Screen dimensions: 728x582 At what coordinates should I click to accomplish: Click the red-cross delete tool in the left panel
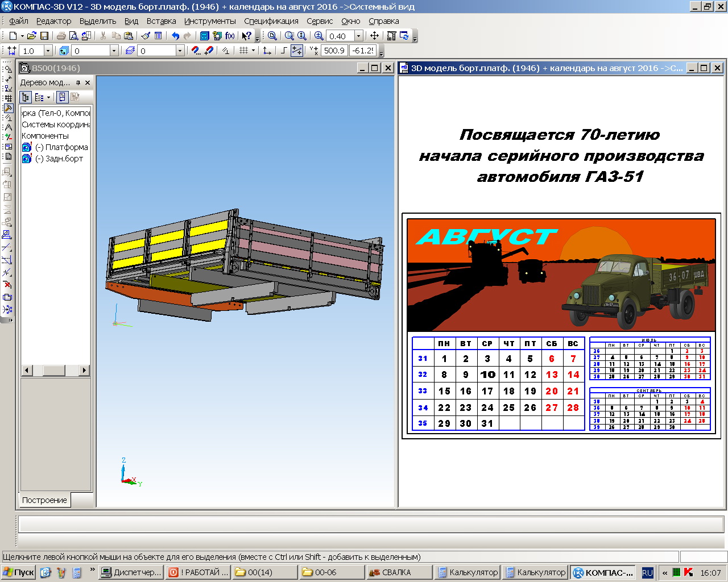point(7,285)
